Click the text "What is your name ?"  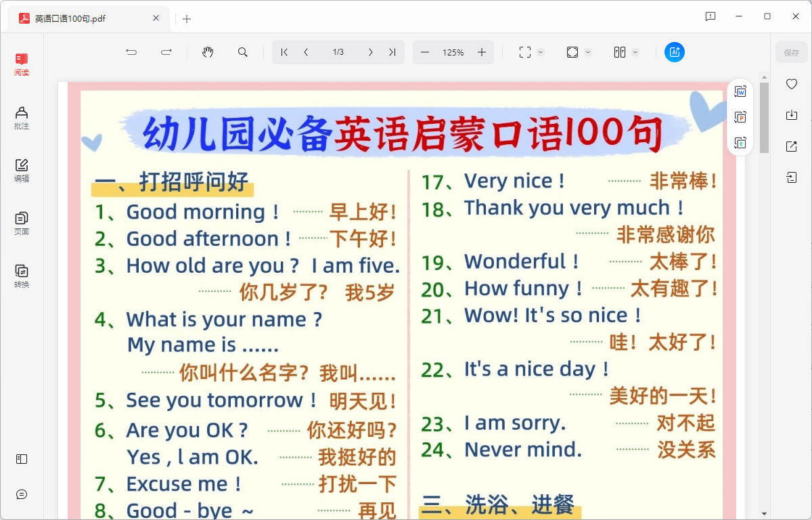tap(224, 320)
